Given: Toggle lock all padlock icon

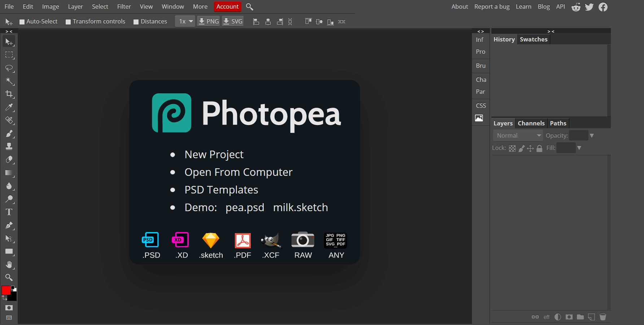Looking at the screenshot, I should click(539, 148).
